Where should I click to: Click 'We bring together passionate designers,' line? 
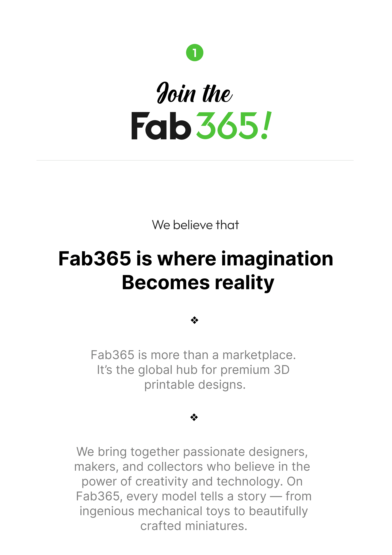click(x=192, y=452)
